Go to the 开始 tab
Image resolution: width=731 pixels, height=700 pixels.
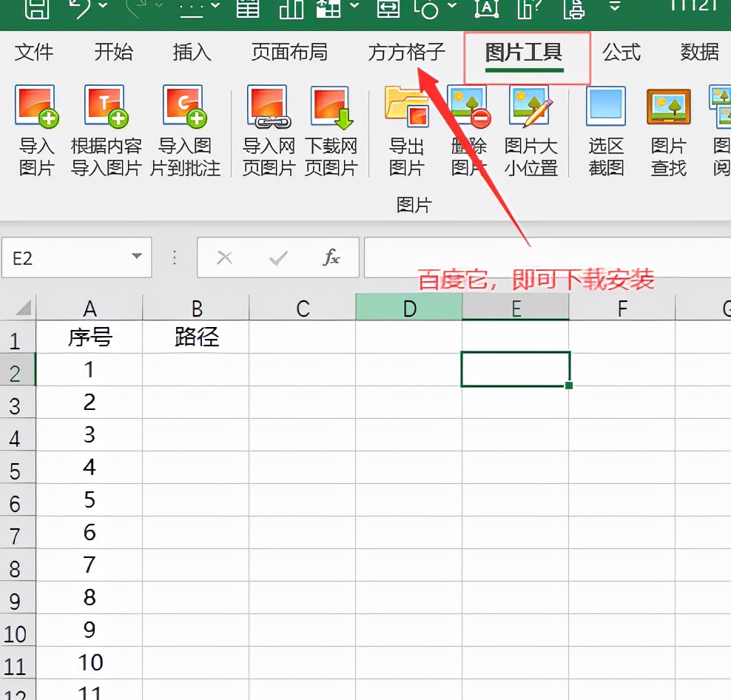click(113, 53)
